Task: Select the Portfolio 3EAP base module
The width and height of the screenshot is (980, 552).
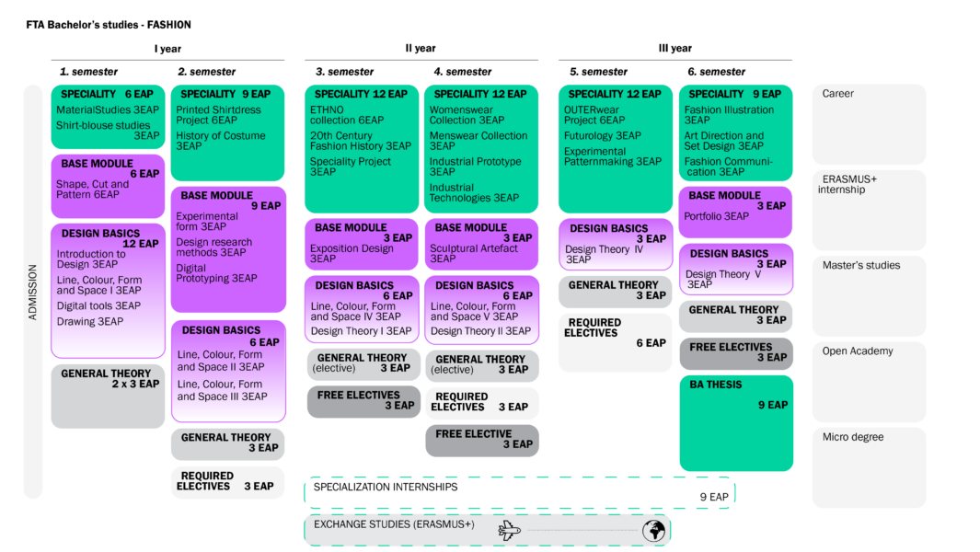Action: click(735, 213)
